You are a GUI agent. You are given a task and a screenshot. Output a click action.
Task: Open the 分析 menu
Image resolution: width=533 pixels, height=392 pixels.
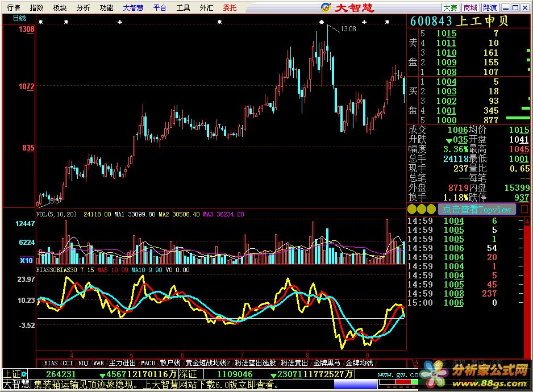(83, 7)
